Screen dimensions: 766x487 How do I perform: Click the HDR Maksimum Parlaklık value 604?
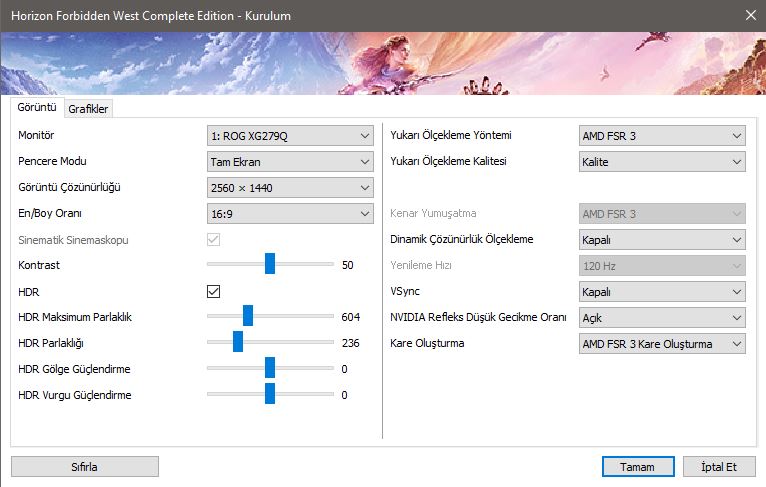(x=351, y=317)
